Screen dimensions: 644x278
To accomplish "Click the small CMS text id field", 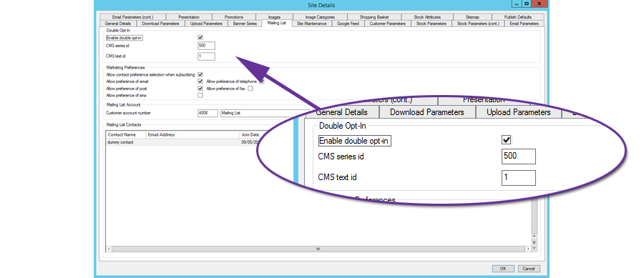I will (x=206, y=56).
